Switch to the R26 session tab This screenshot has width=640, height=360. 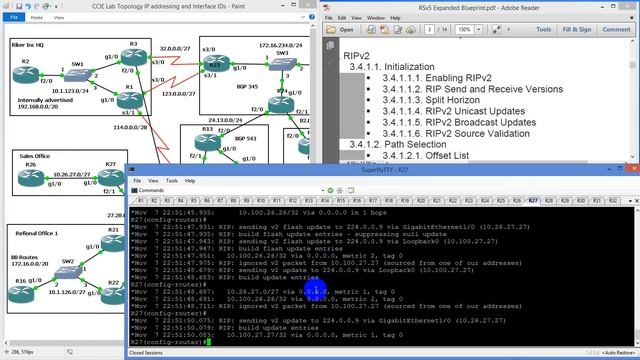(x=517, y=201)
